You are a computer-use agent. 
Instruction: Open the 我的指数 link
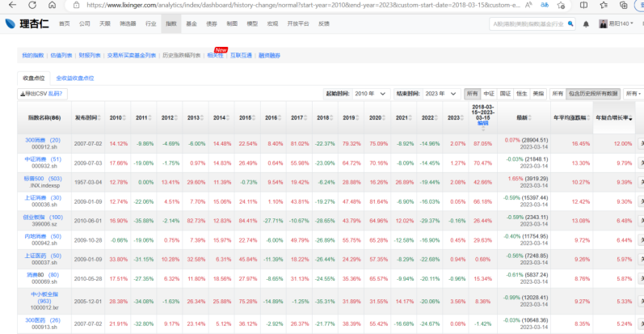click(33, 56)
